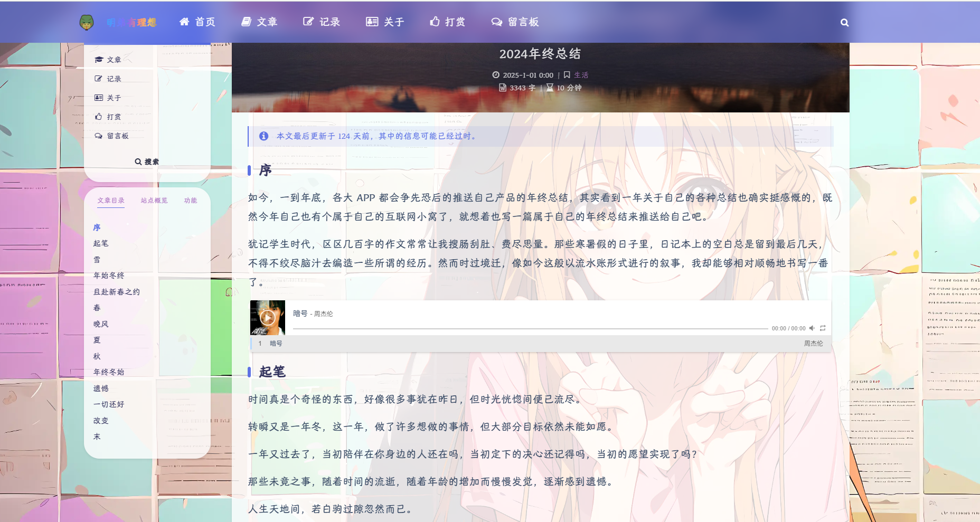
Task: Open the 文章 nav menu in top bar
Action: (259, 22)
